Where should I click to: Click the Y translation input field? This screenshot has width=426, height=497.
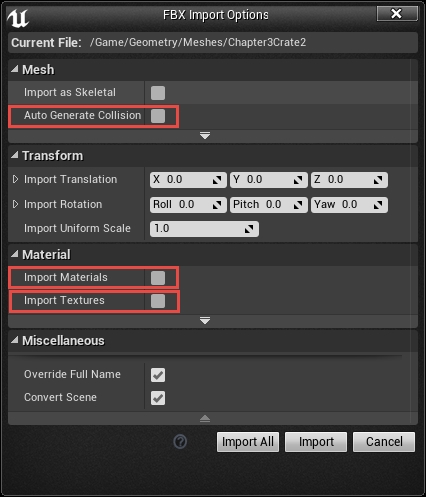tap(269, 180)
